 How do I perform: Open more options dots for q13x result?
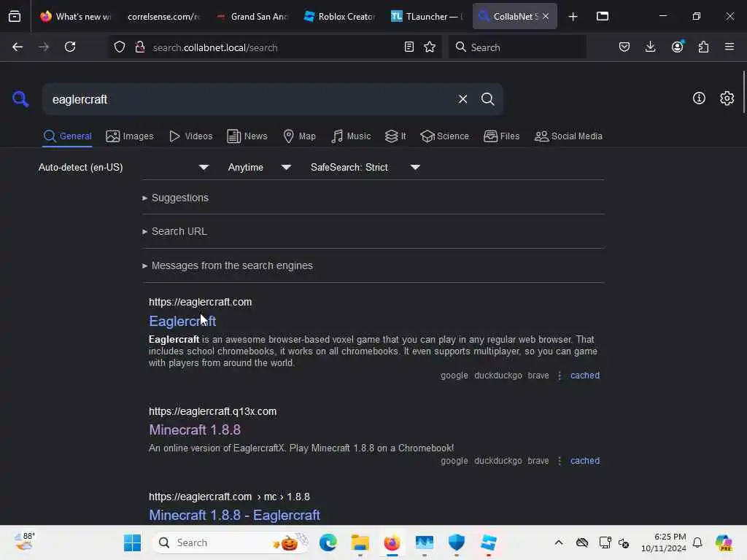click(560, 461)
